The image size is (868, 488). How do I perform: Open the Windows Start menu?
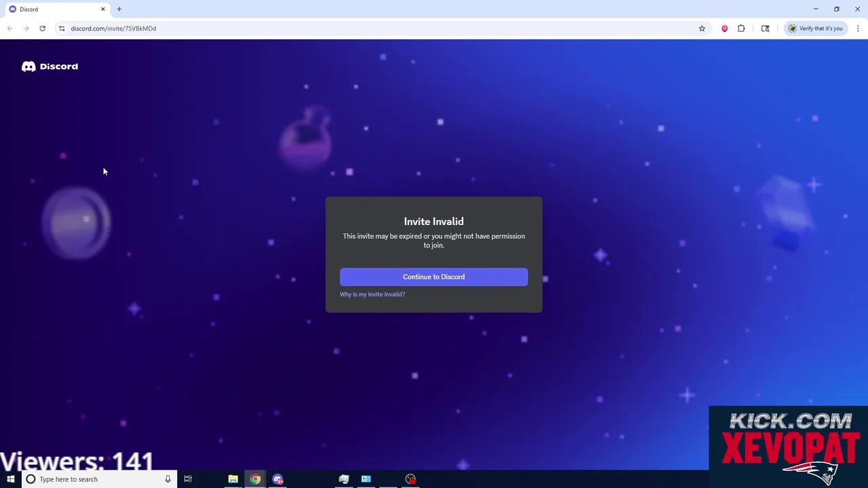pos(10,479)
